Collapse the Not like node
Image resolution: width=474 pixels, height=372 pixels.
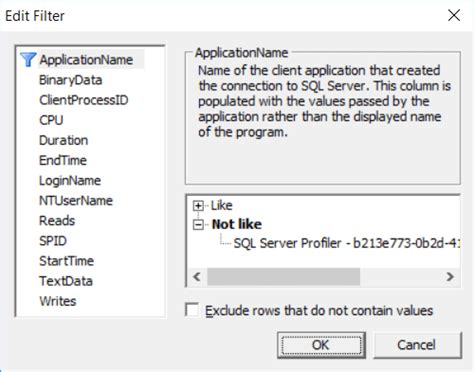[x=198, y=225]
